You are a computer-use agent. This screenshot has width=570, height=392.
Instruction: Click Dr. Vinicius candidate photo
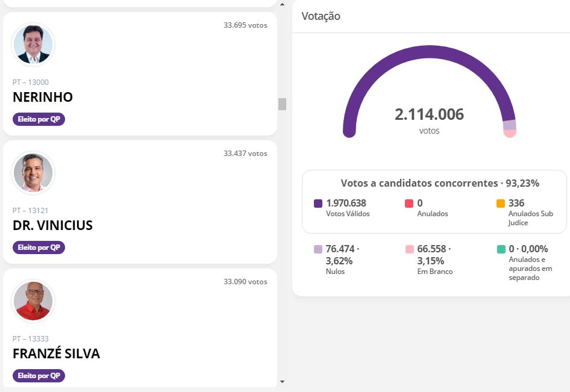[x=33, y=173]
